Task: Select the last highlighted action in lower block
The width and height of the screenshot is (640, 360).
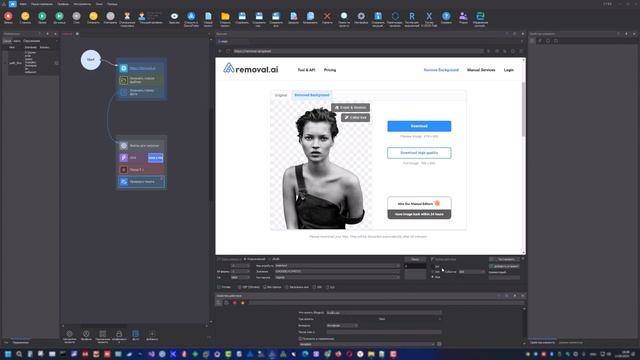Action: [x=141, y=182]
